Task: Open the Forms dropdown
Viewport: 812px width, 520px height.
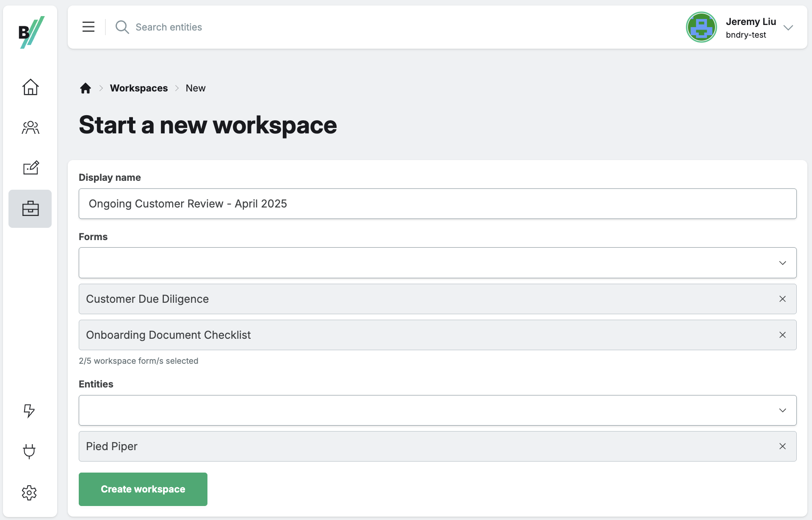Action: 437,263
